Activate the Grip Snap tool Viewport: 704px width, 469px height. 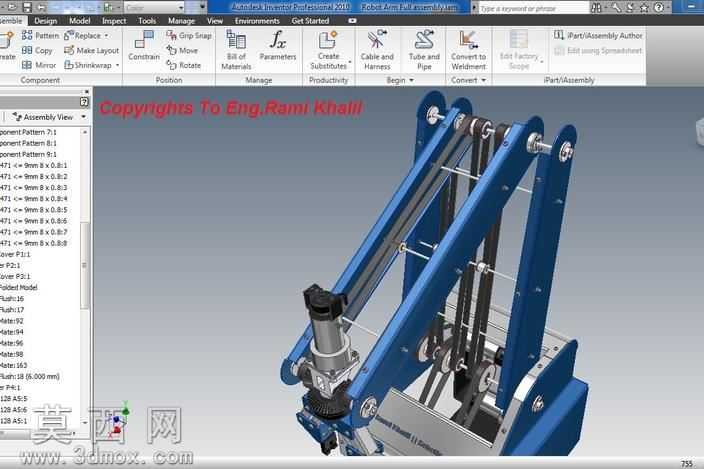189,35
